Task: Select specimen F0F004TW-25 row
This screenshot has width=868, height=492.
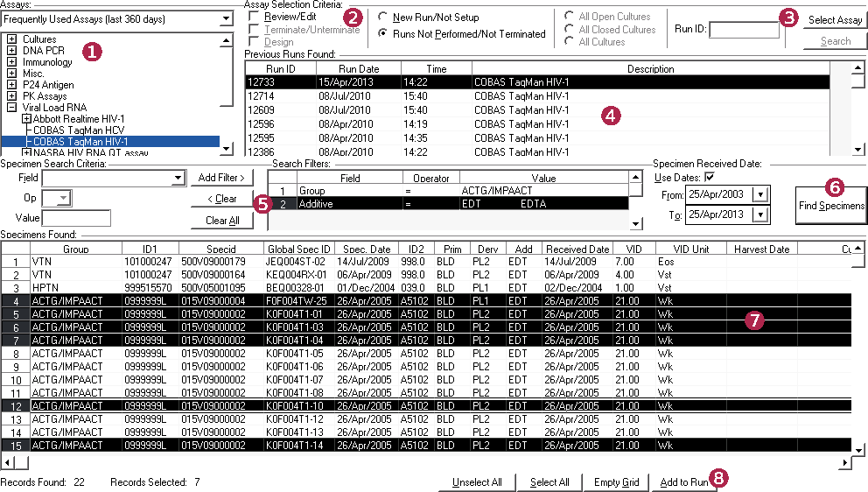Action: coord(426,301)
